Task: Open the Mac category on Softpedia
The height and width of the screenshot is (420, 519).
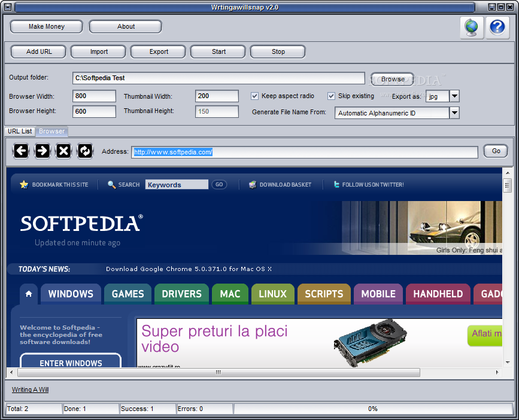Action: point(230,294)
